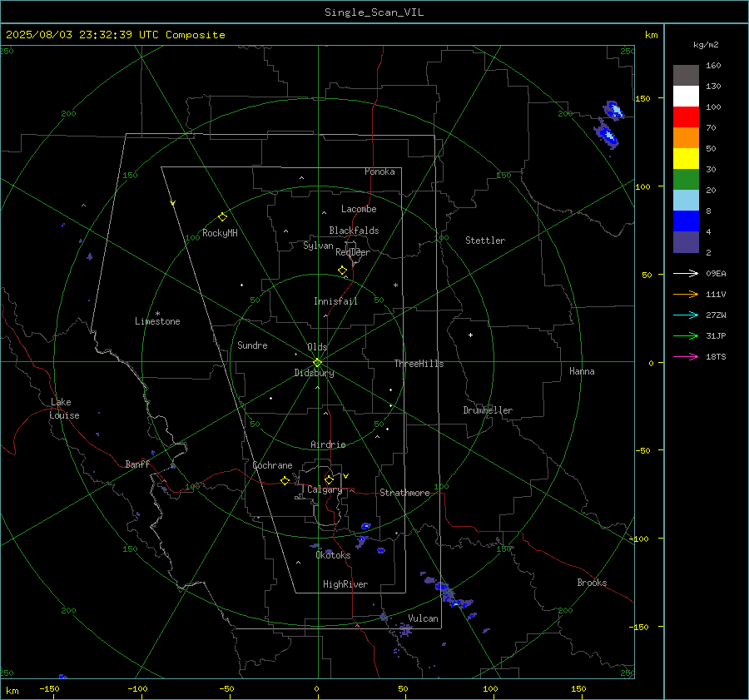Click the Cochrane town label

[272, 465]
